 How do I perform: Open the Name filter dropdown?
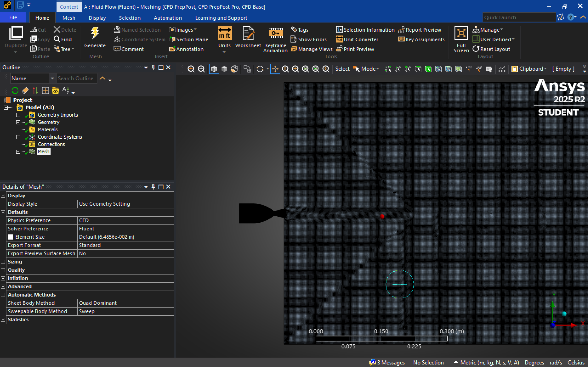point(52,78)
